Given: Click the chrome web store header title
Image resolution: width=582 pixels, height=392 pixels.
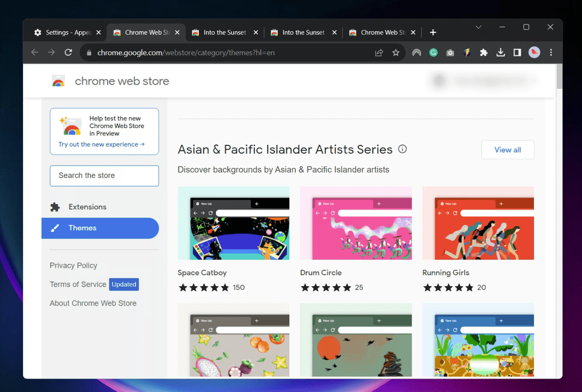Looking at the screenshot, I should pyautogui.click(x=122, y=81).
